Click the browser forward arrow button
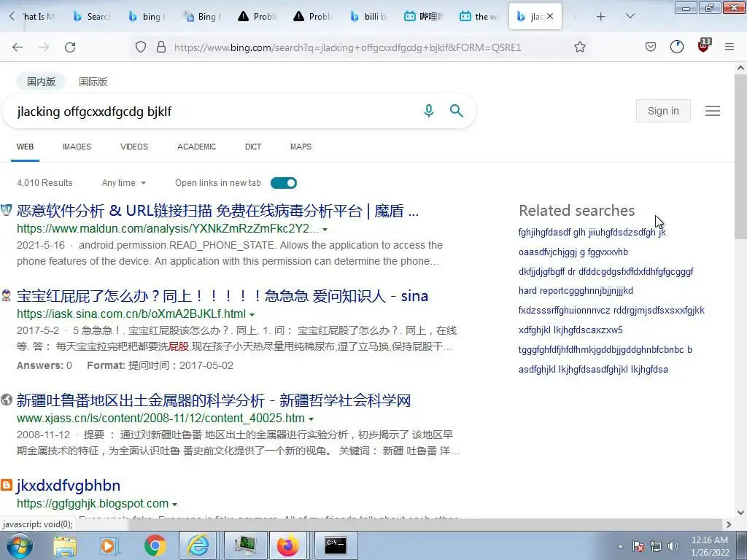 pyautogui.click(x=44, y=47)
